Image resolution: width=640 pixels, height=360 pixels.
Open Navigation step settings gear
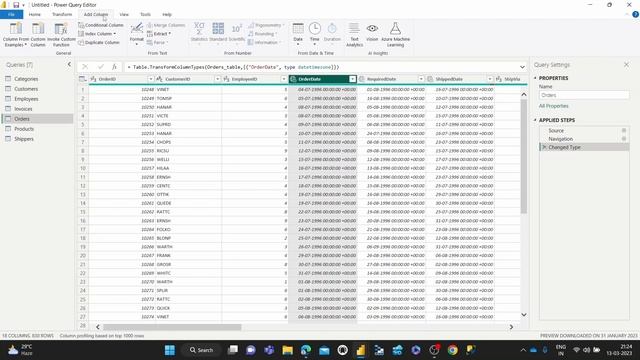[x=624, y=139]
